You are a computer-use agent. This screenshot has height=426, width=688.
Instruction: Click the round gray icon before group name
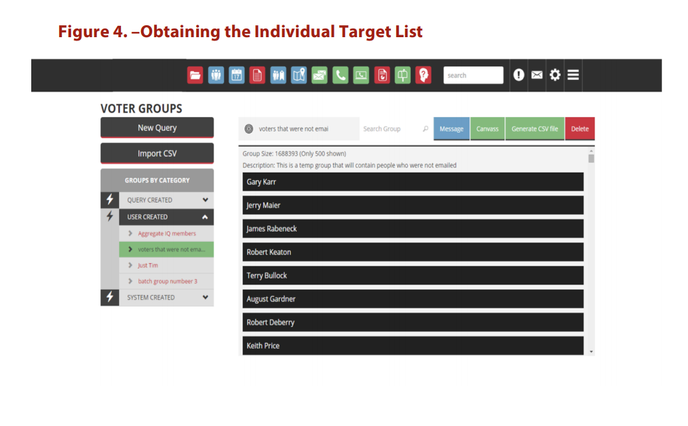tap(249, 129)
